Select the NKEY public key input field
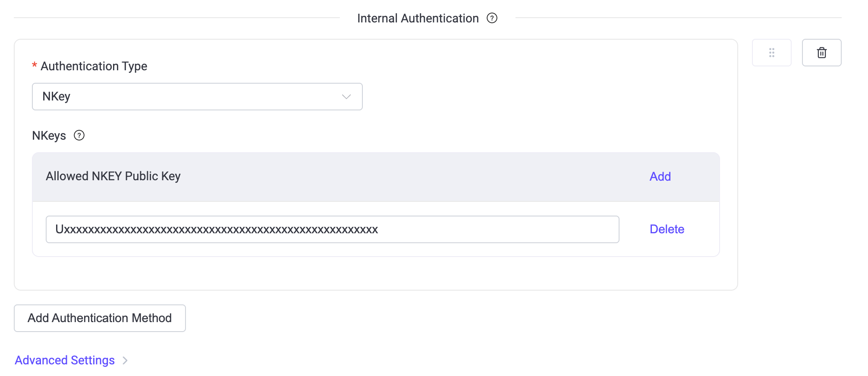The width and height of the screenshot is (868, 376). (332, 229)
